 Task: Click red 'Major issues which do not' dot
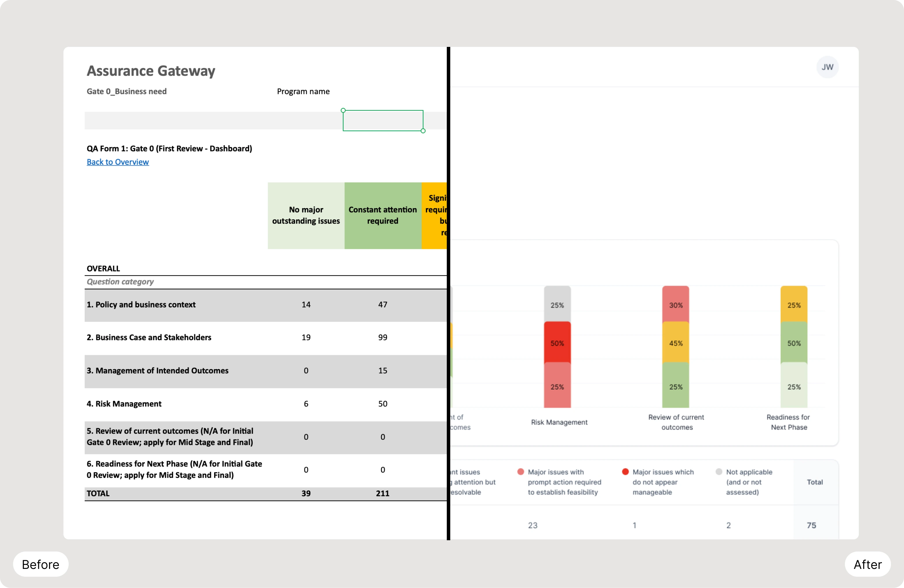tap(625, 472)
